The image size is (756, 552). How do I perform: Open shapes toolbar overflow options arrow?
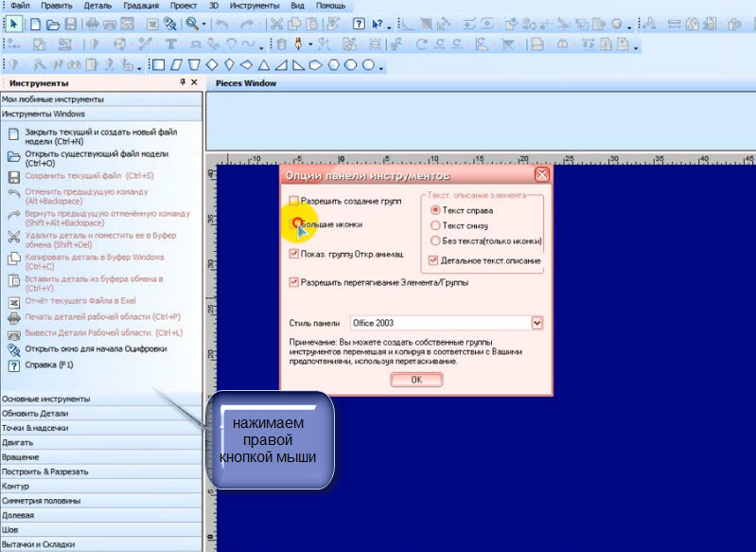pos(381,66)
